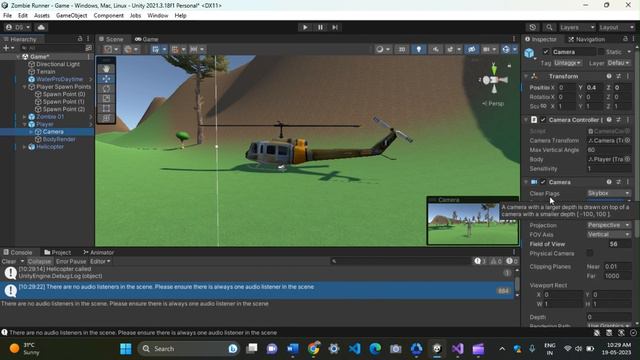Select Spawn Point (1) in hierarchy
The width and height of the screenshot is (640, 360).
click(x=64, y=102)
